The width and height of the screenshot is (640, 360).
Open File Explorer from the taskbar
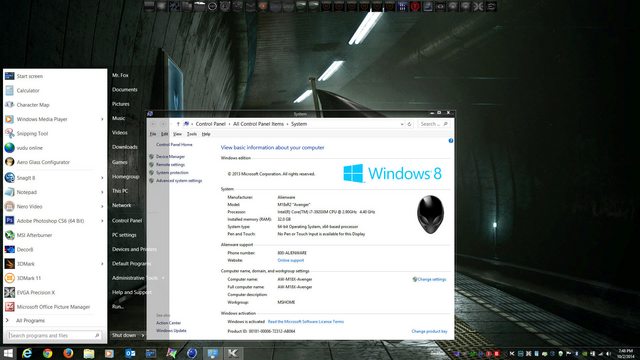click(x=89, y=353)
